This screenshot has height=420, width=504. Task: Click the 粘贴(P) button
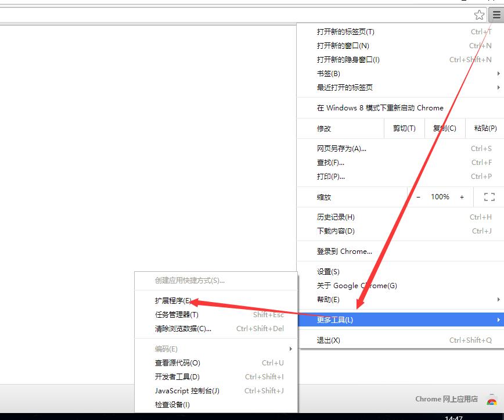[485, 128]
